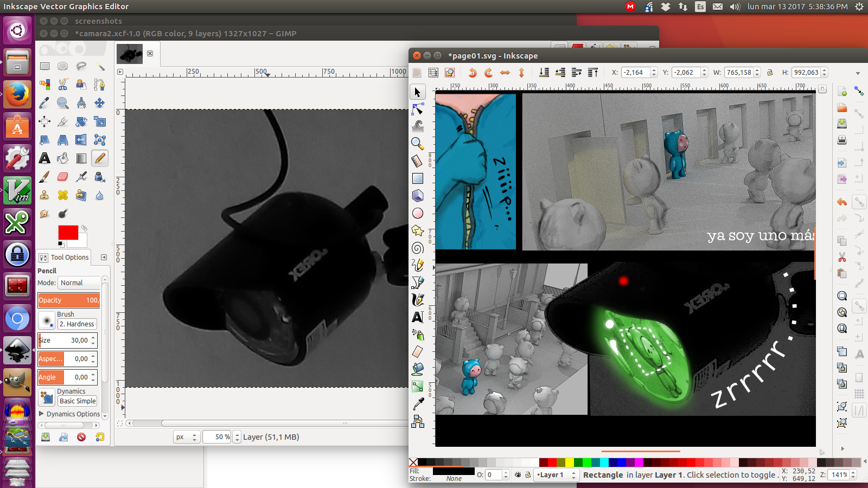Reset GIMP tool options to defaults
The width and height of the screenshot is (868, 488).
(100, 437)
